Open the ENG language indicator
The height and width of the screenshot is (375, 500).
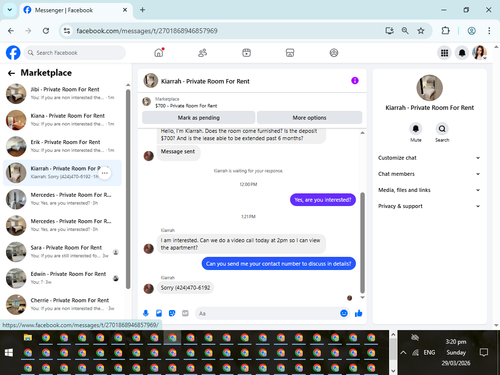[x=429, y=352]
